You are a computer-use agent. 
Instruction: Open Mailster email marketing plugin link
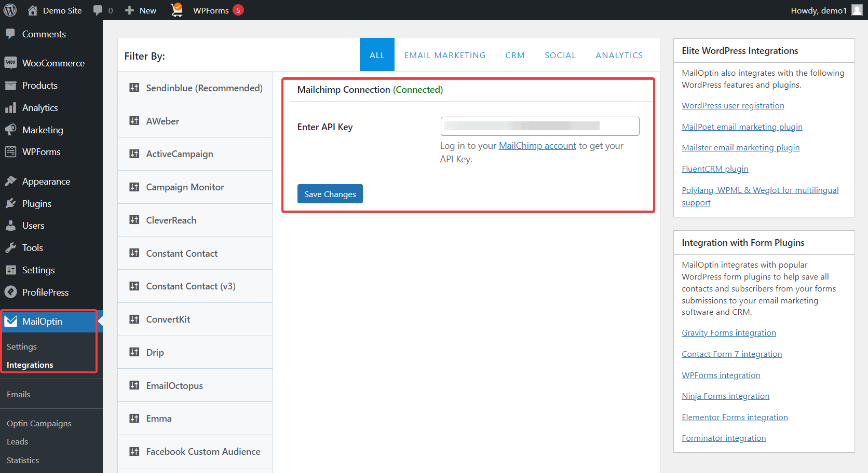pyautogui.click(x=741, y=148)
